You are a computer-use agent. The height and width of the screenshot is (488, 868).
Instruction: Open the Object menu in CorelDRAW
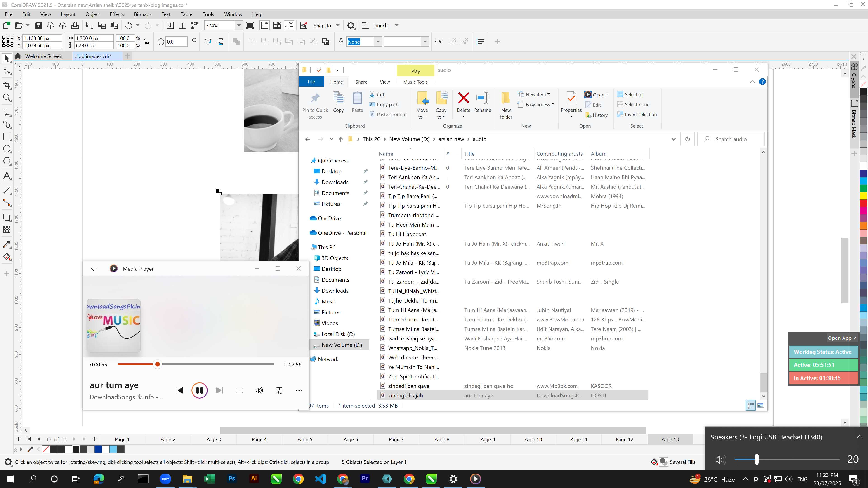pos(93,14)
